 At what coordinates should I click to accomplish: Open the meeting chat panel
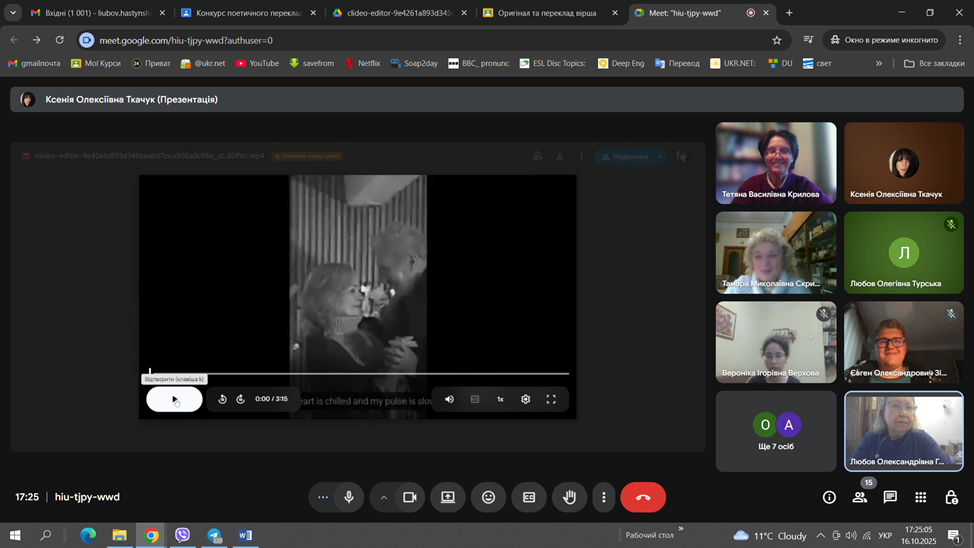coord(890,497)
